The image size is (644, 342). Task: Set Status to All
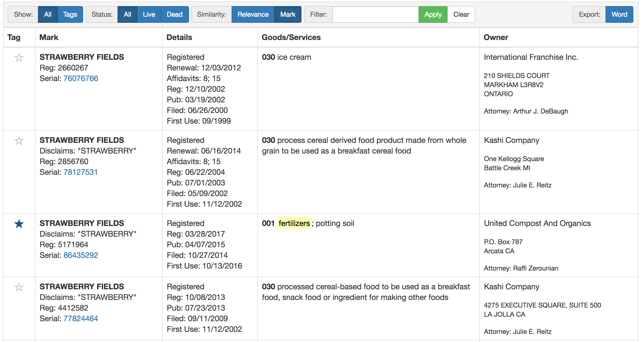[x=127, y=14]
